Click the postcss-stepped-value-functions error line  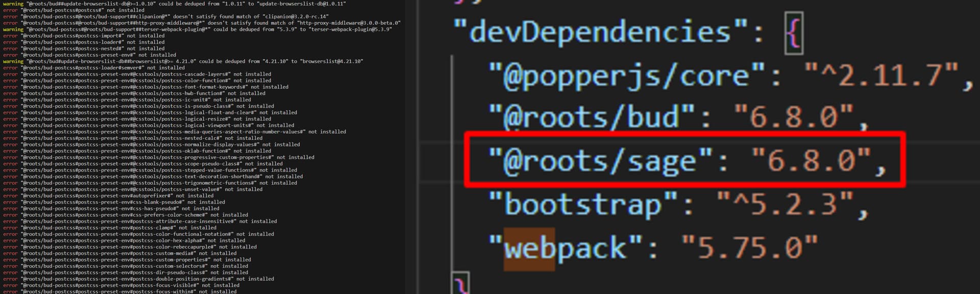pyautogui.click(x=150, y=170)
